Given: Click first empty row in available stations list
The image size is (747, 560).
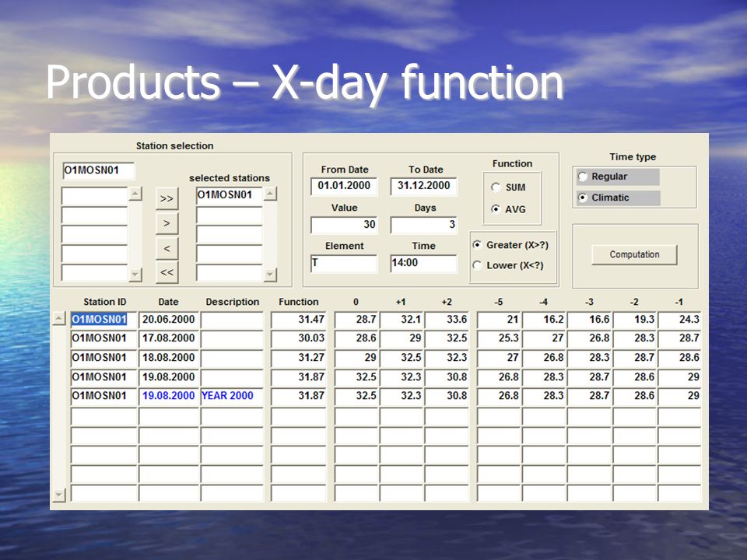Looking at the screenshot, I should 94,196.
